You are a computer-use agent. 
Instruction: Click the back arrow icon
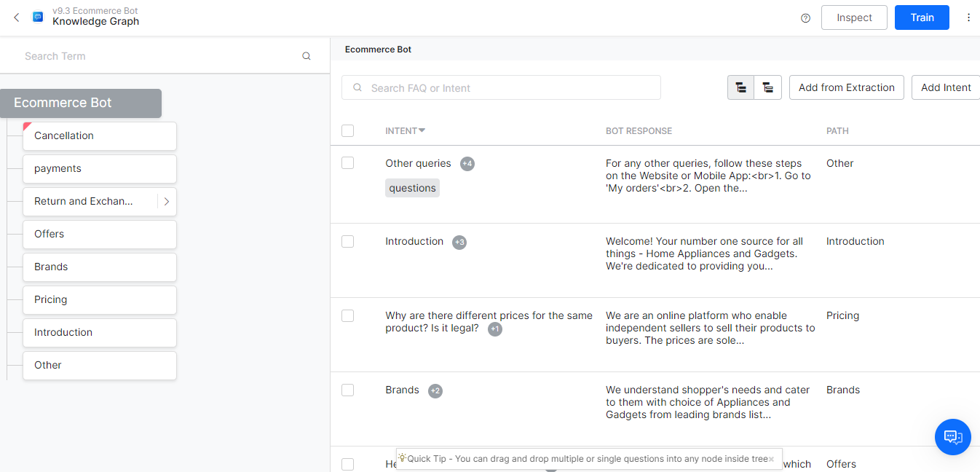17,17
